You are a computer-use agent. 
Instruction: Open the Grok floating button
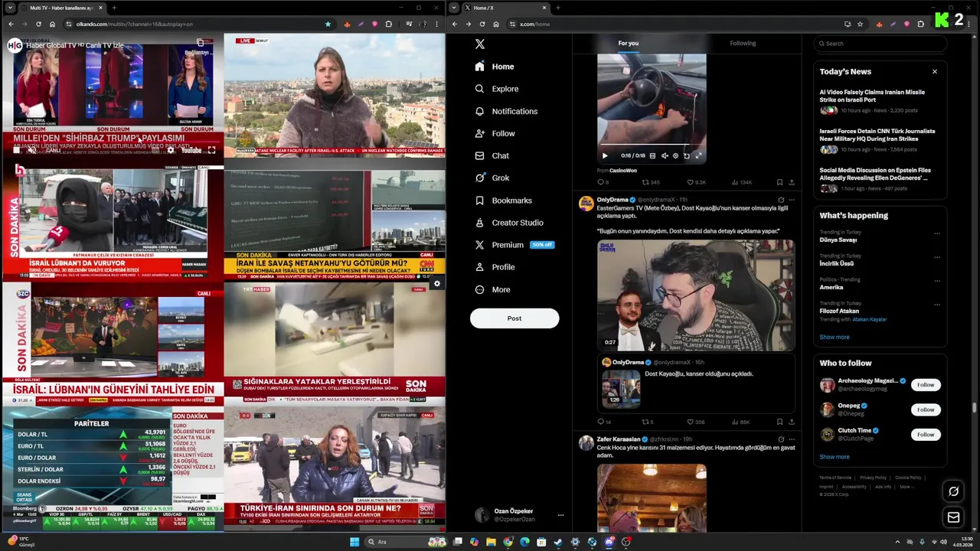[x=953, y=491]
